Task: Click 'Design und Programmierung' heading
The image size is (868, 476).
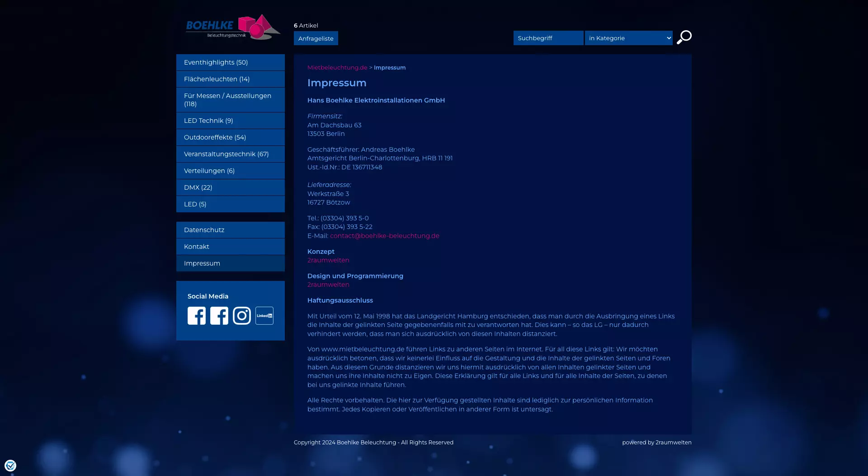Action: click(x=355, y=276)
